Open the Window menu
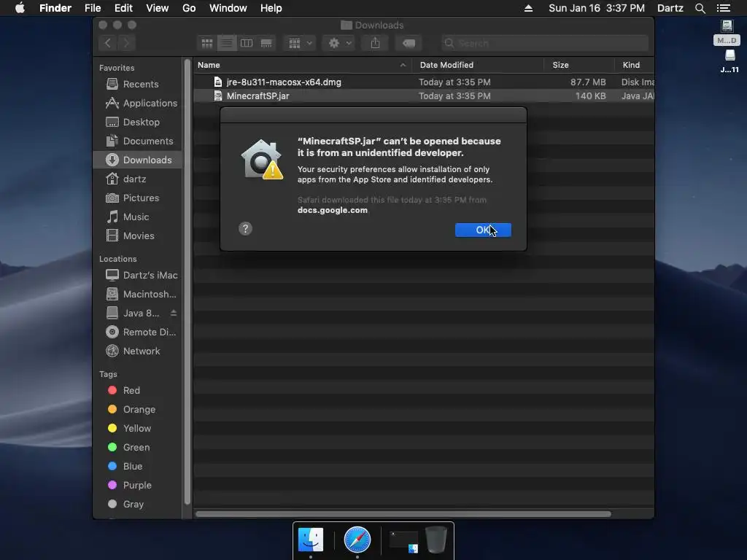 [228, 8]
